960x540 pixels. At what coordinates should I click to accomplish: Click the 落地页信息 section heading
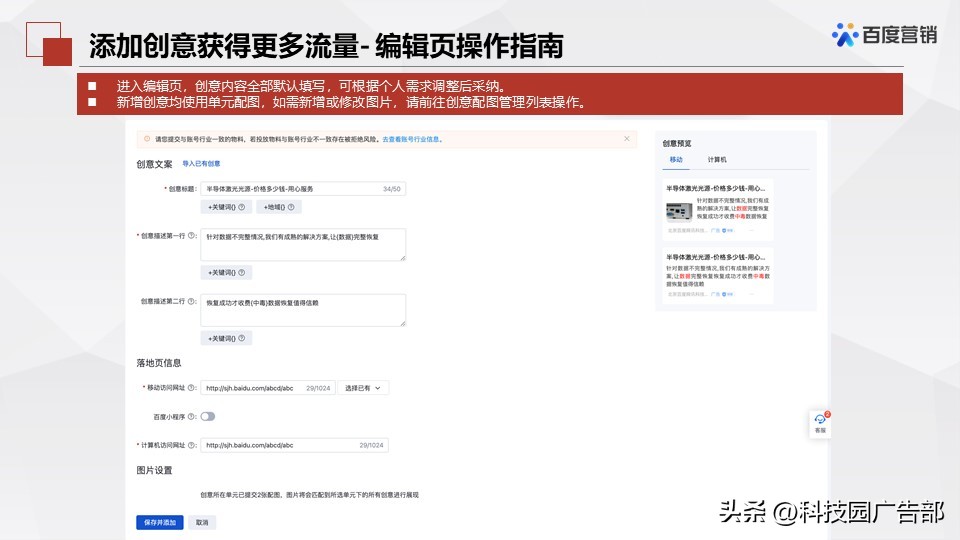[x=159, y=363]
